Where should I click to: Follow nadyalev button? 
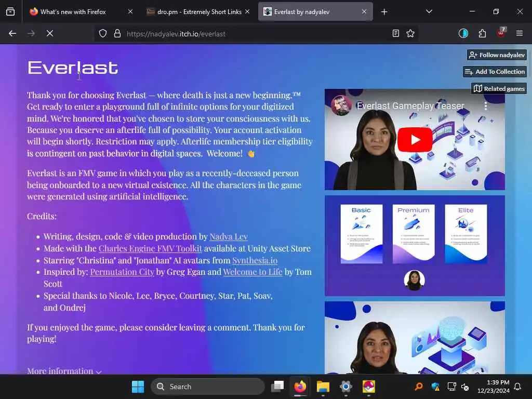tap(497, 55)
